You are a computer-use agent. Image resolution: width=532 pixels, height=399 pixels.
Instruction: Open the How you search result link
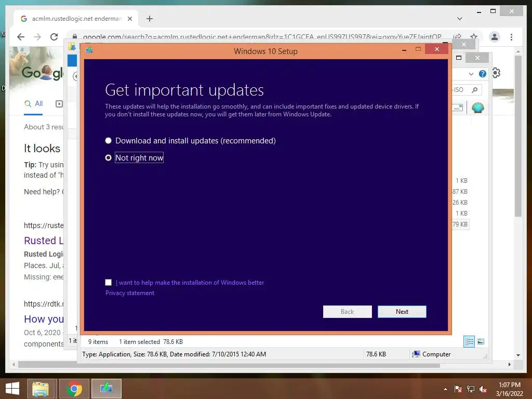[x=44, y=319]
